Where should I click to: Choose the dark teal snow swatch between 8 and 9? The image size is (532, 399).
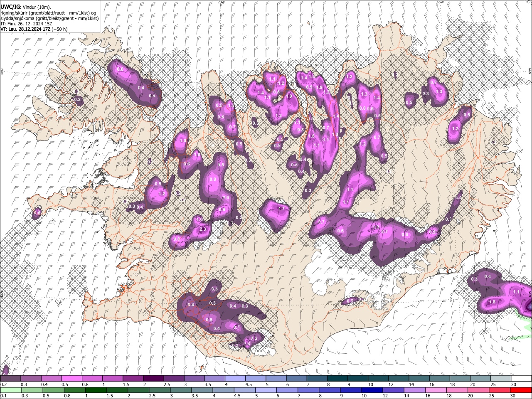tap(337, 379)
